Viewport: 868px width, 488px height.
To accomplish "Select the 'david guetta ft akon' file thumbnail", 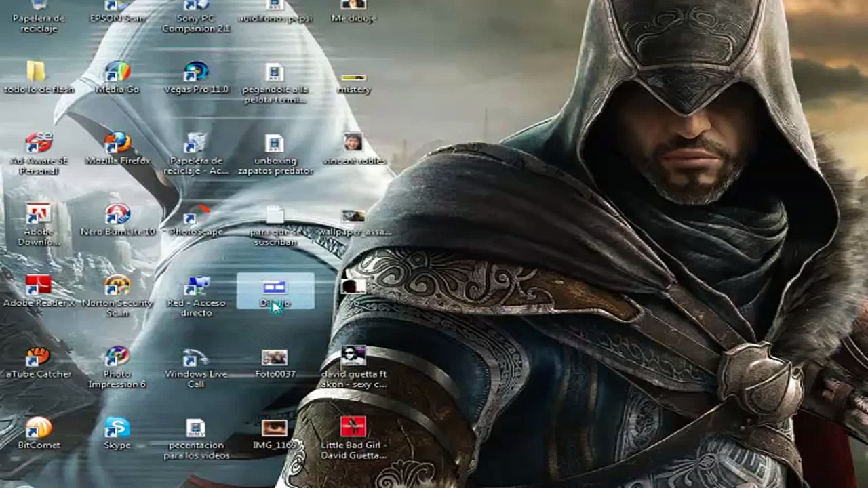I will (353, 355).
